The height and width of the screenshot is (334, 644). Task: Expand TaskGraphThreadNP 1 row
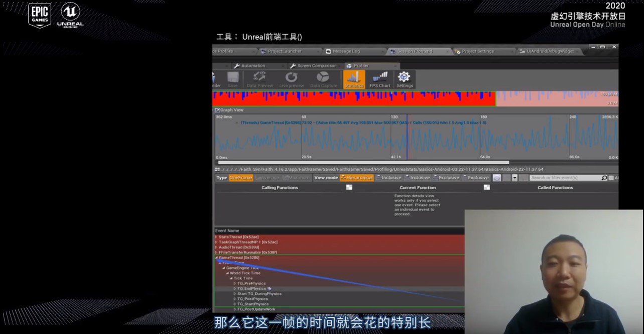tap(217, 242)
